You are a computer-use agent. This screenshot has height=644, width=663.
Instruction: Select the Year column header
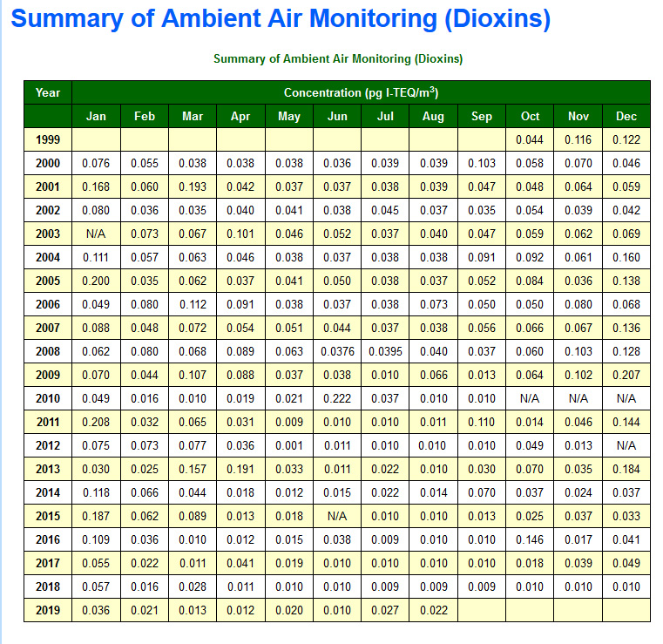tap(48, 92)
